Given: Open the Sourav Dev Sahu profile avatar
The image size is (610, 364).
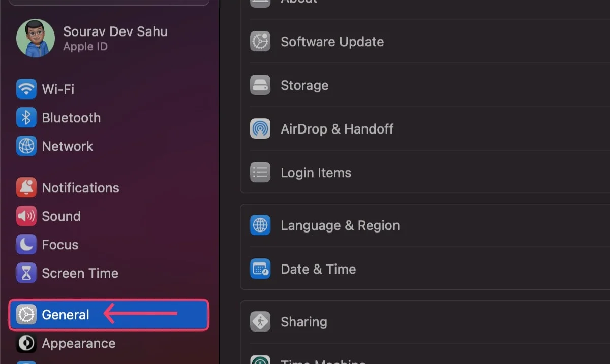Looking at the screenshot, I should [36, 38].
